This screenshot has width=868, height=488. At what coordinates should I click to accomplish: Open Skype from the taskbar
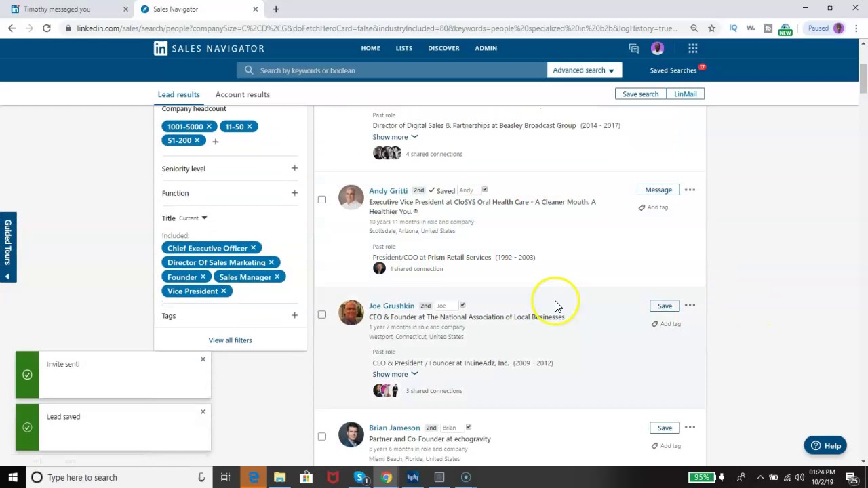(360, 477)
